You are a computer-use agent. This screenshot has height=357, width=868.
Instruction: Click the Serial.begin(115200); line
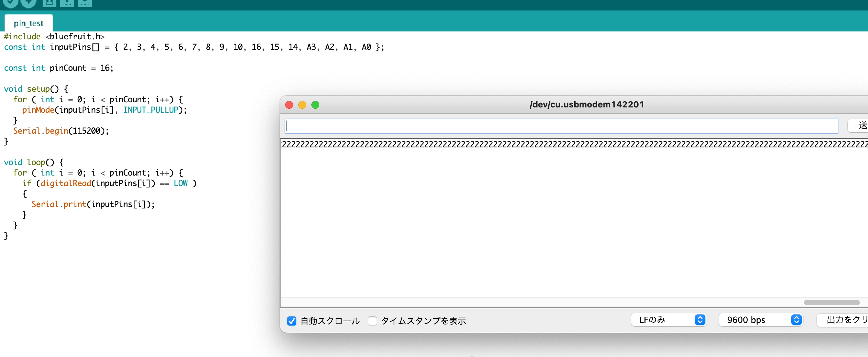pos(61,131)
